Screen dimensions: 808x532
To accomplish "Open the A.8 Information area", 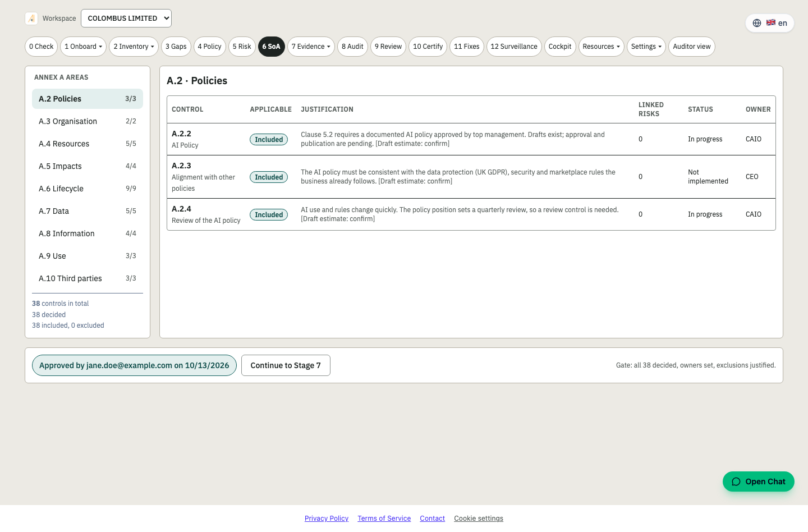I will [x=88, y=233].
